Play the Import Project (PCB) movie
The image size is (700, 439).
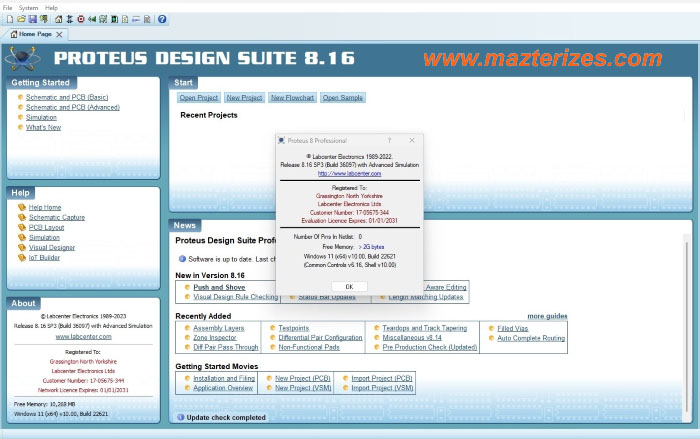382,378
